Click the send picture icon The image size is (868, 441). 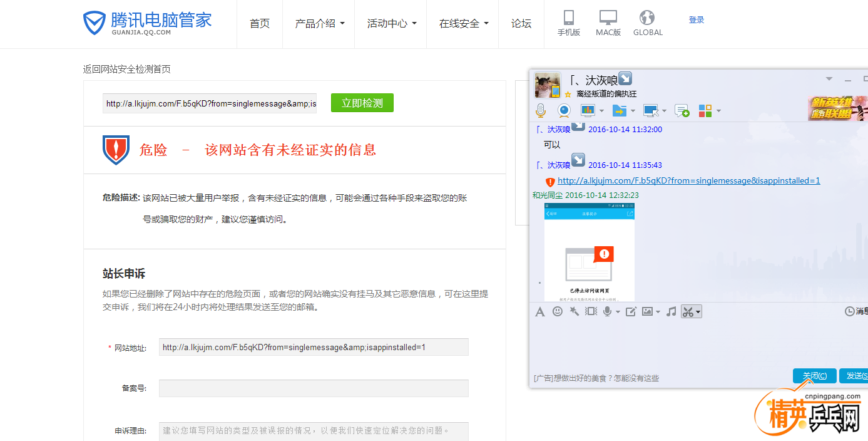click(647, 311)
